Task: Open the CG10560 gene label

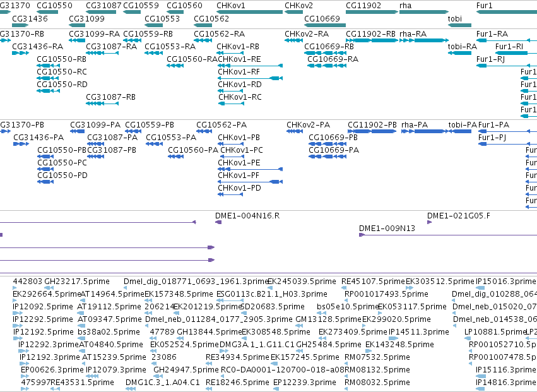Action: 184,6
